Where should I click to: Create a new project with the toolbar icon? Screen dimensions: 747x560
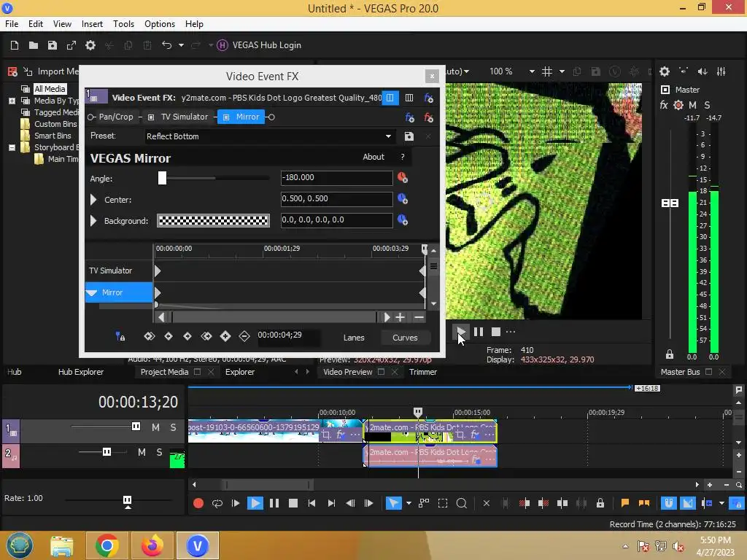point(15,45)
